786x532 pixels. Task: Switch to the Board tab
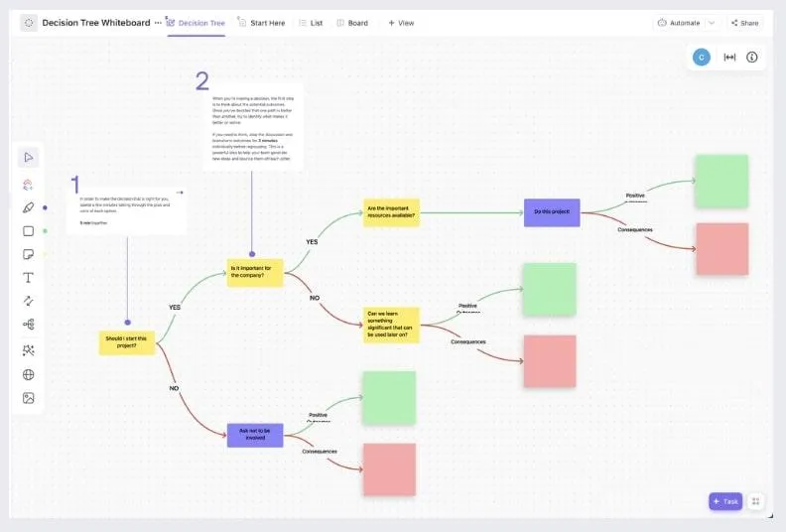click(352, 23)
